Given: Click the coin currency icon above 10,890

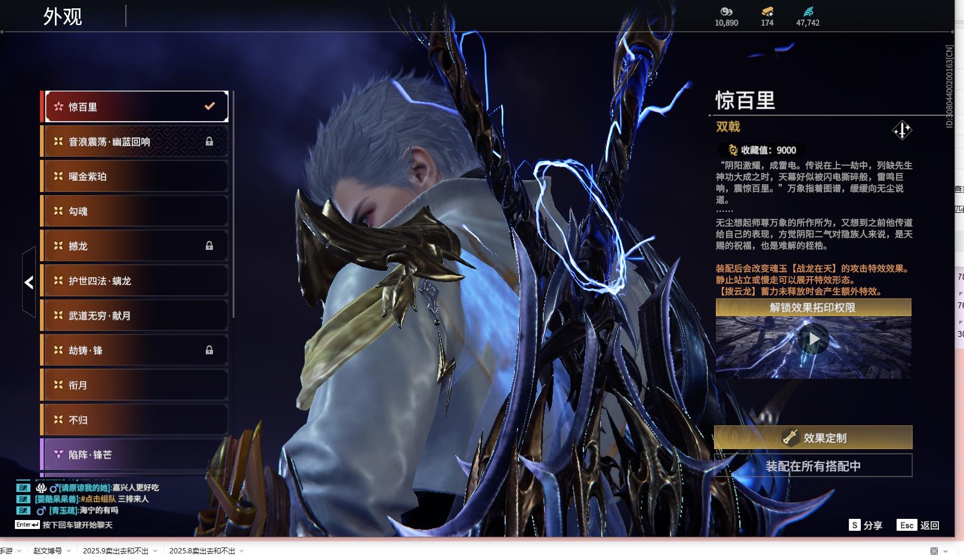Looking at the screenshot, I should 726,11.
